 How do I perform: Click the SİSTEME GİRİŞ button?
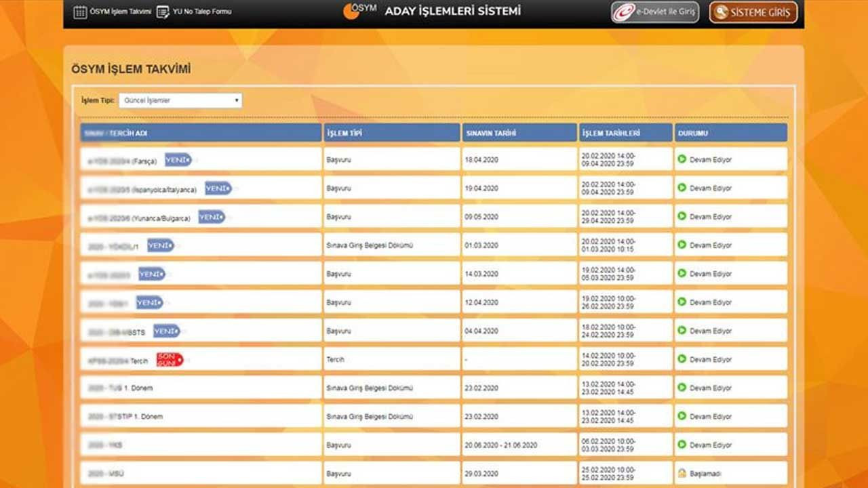pyautogui.click(x=753, y=12)
